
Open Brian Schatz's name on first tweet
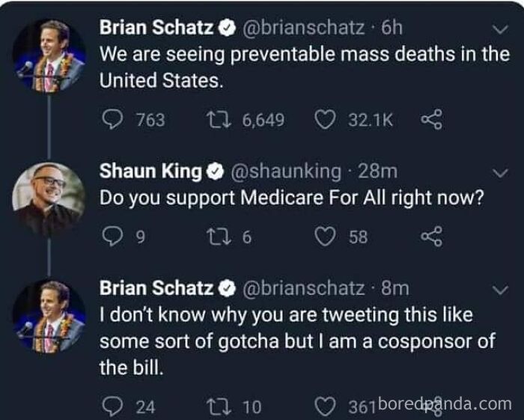[156, 28]
